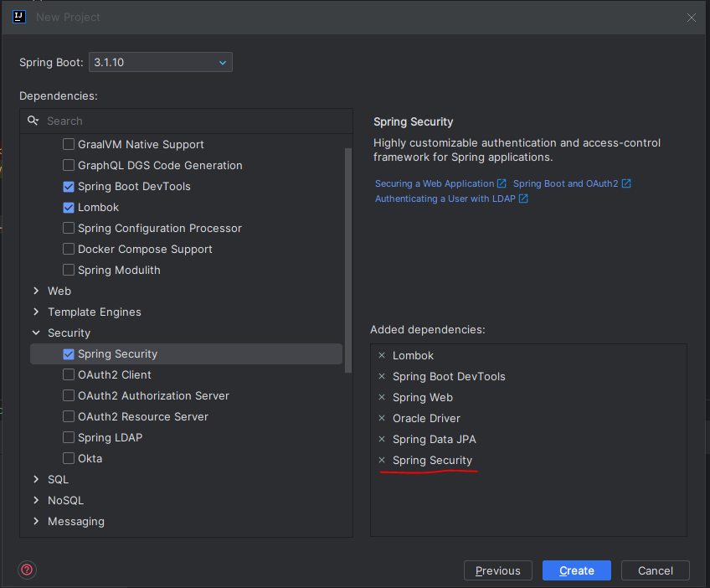The image size is (710, 588).
Task: Check GraphQL DGS Code Generation
Action: (69, 165)
